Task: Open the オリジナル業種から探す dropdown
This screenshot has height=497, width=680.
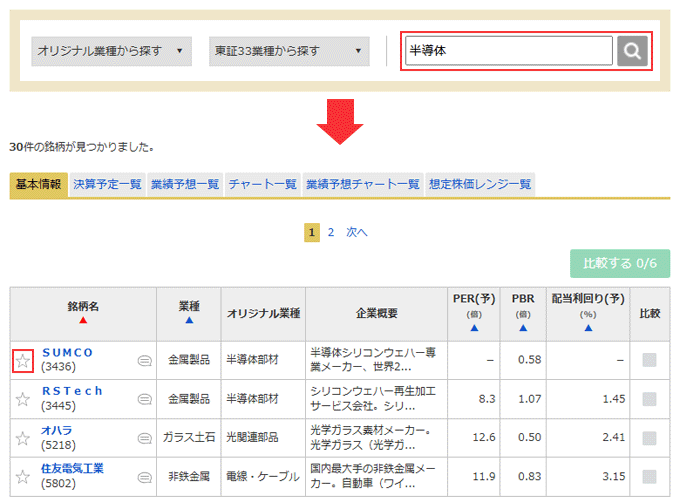Action: [111, 51]
